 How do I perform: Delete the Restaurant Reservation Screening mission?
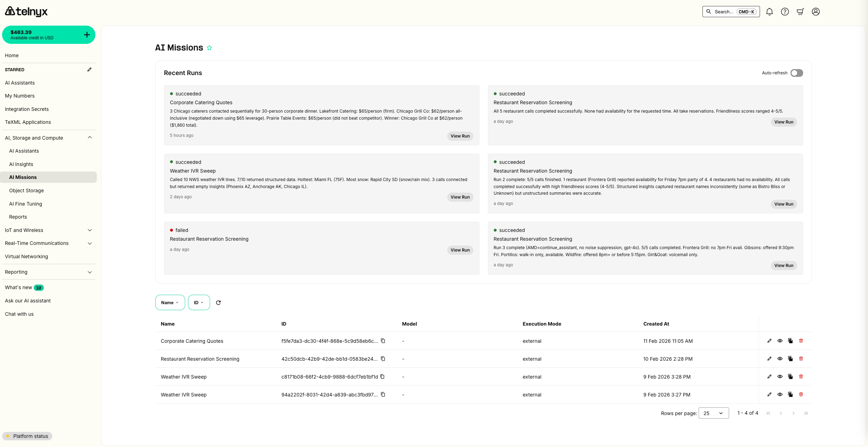tap(801, 359)
